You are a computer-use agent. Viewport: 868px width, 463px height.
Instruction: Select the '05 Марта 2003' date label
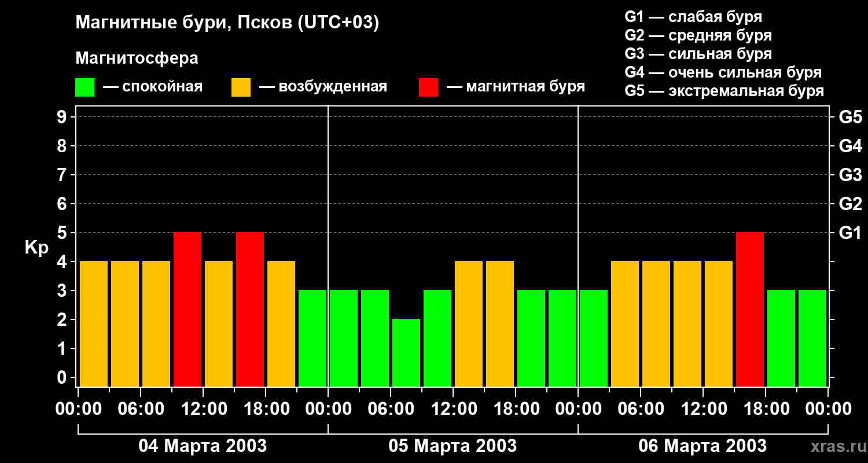pyautogui.click(x=453, y=446)
